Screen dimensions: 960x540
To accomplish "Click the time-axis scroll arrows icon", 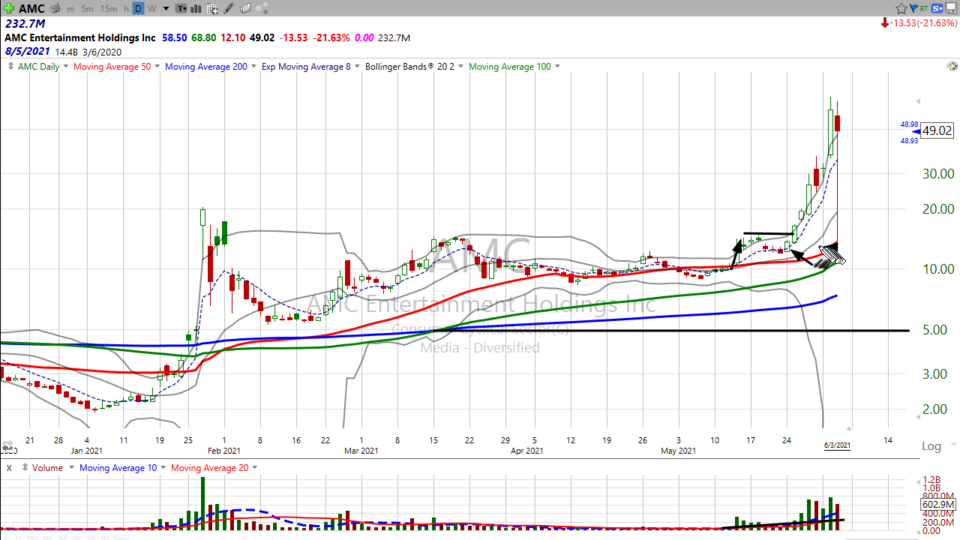I will [x=9, y=446].
